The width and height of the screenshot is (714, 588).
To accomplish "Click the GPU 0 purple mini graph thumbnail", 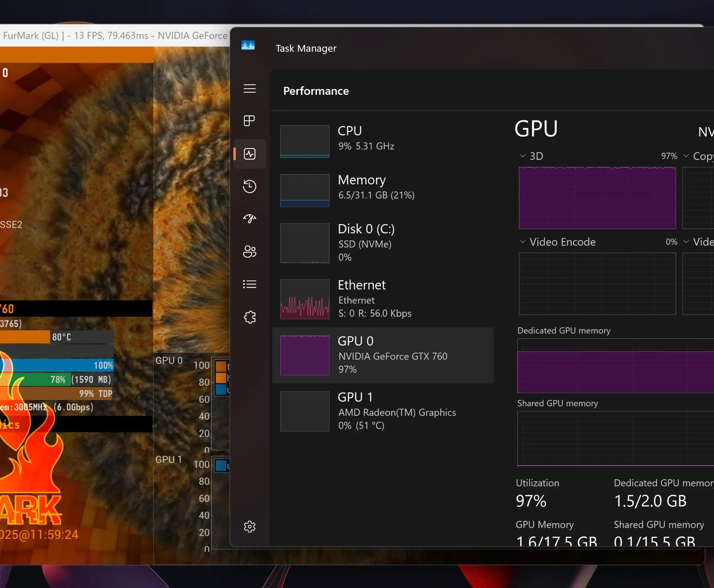I will click(305, 355).
